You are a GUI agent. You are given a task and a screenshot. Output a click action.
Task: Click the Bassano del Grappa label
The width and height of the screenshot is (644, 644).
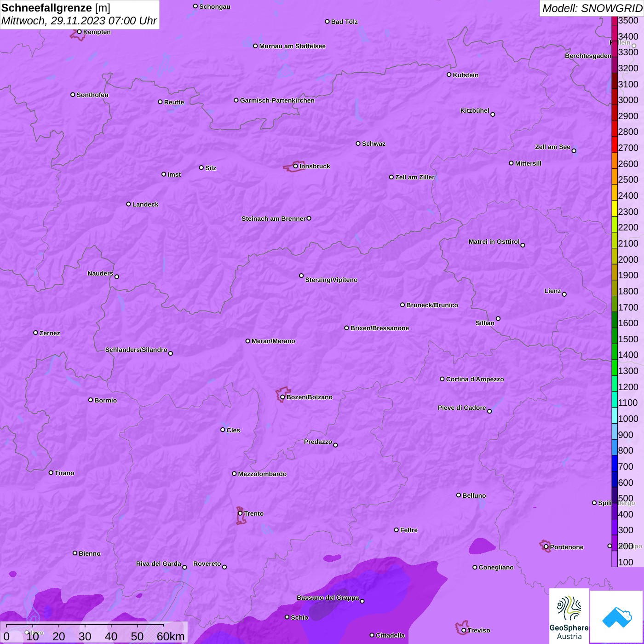[x=328, y=598]
